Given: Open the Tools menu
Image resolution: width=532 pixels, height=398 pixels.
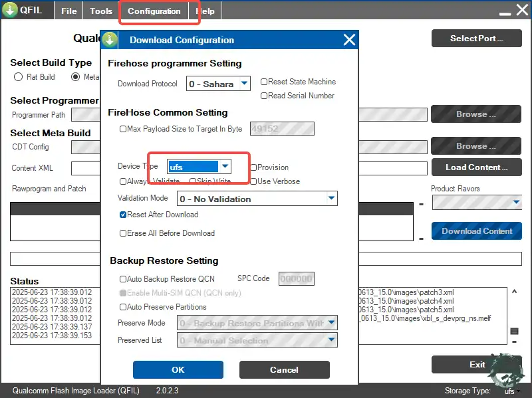Looking at the screenshot, I should point(101,11).
